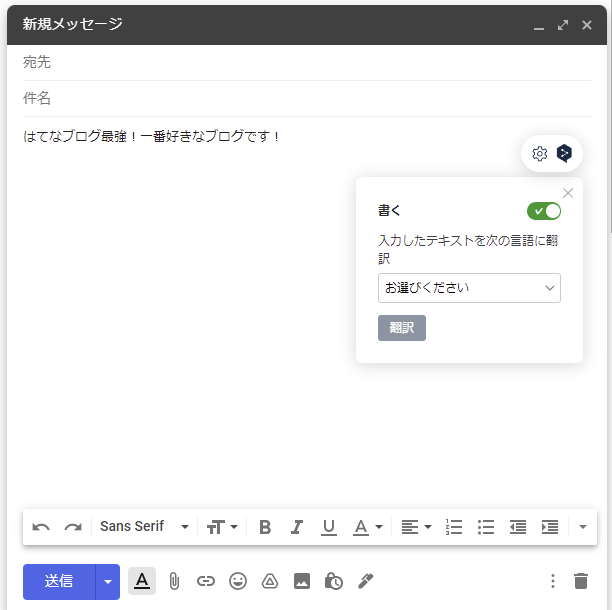Insert a link
Viewport: 612px width, 610px height.
(x=206, y=582)
